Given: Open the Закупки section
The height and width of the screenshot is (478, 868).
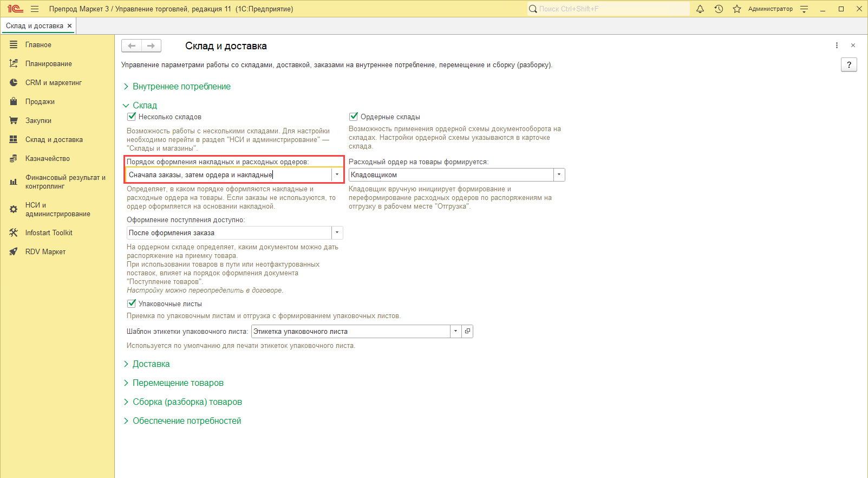Looking at the screenshot, I should [38, 120].
